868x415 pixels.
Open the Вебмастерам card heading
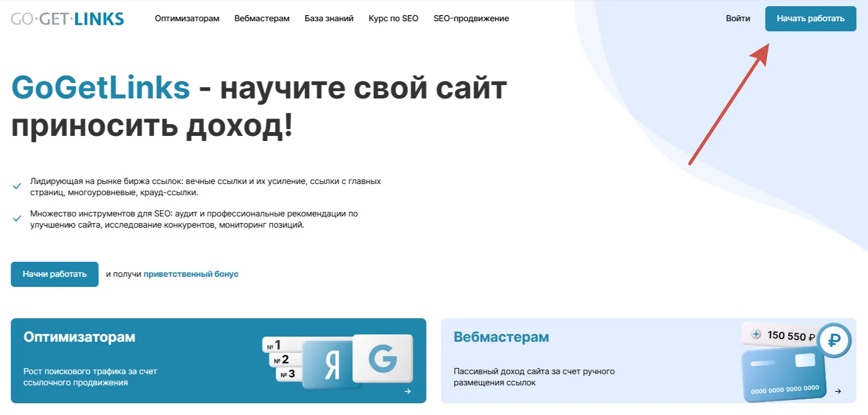501,337
